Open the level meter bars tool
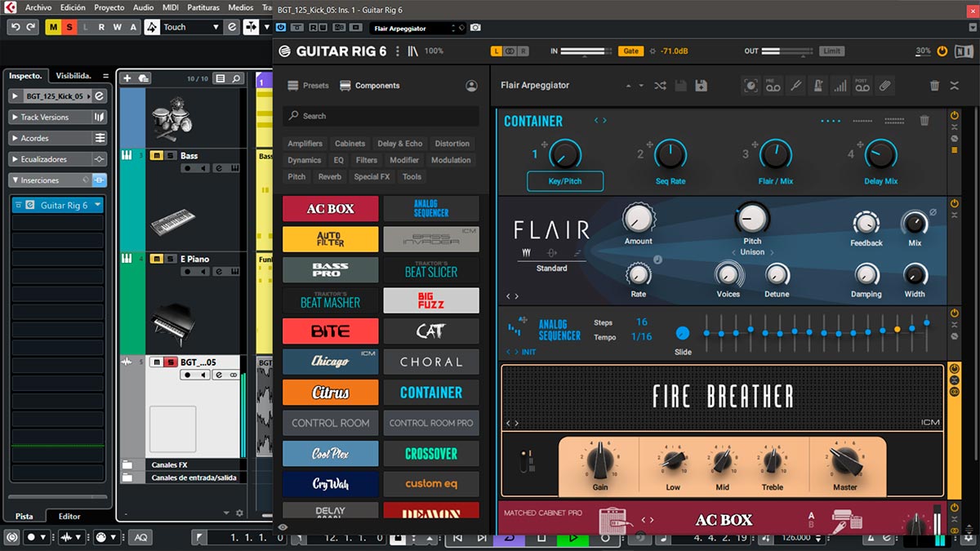This screenshot has height=551, width=980. coord(840,85)
